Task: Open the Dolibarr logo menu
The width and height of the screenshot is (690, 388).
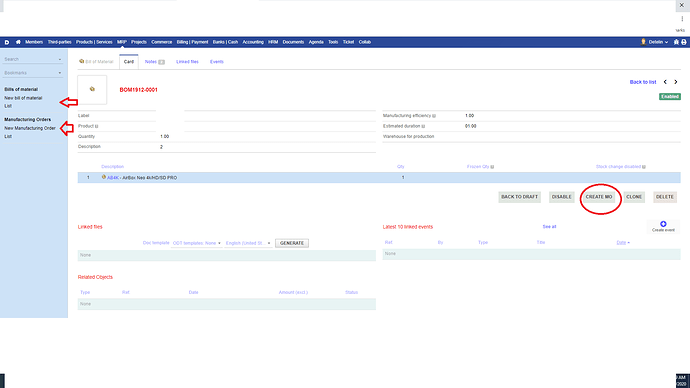Action: click(x=7, y=42)
